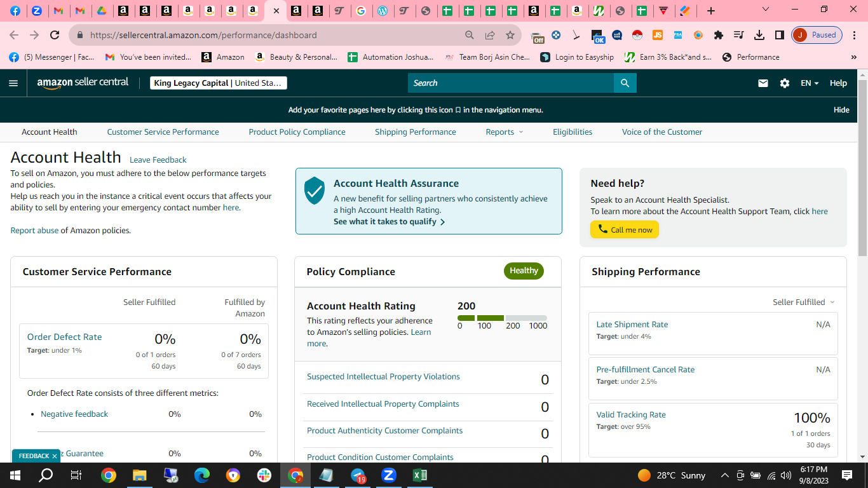Viewport: 868px width, 488px height.
Task: Open Suspected Intellectual Property Violations link
Action: pos(383,377)
